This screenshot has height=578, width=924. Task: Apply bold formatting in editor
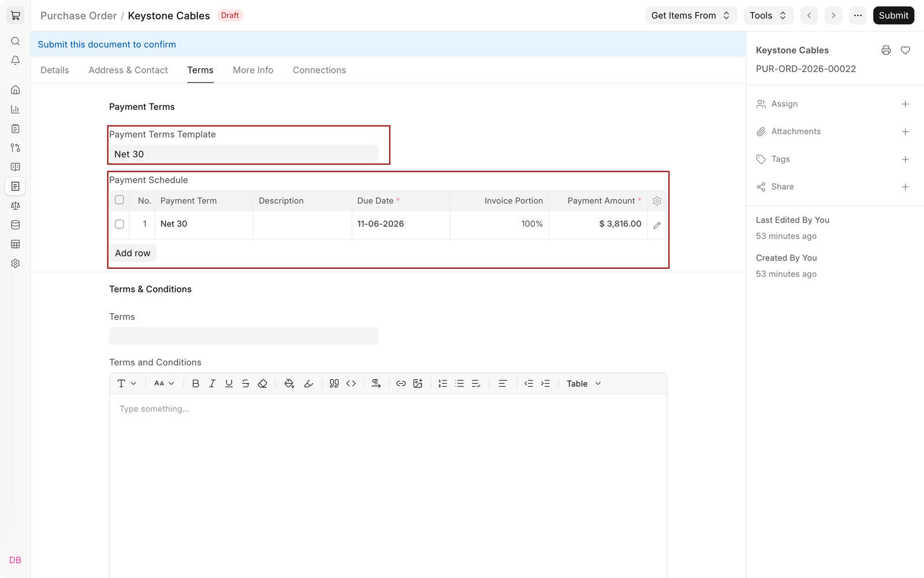pyautogui.click(x=196, y=383)
